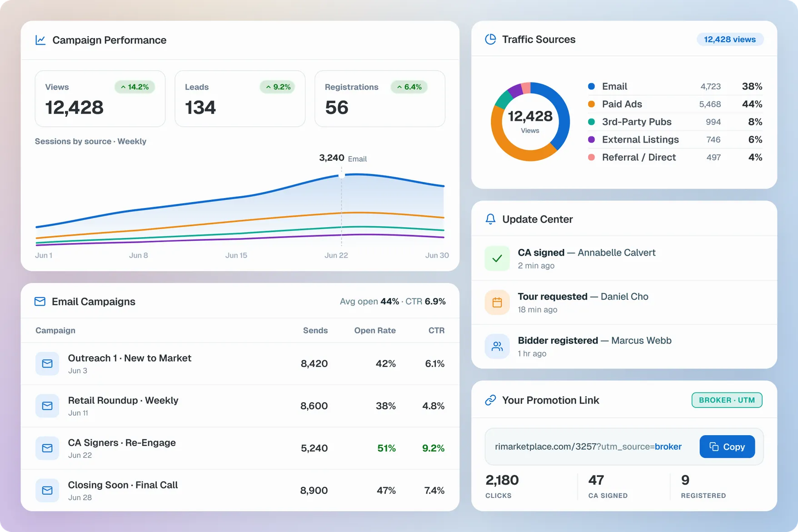Screen dimensions: 798x532
Task: Select the Views 12,428 stat card
Action: tap(100, 99)
